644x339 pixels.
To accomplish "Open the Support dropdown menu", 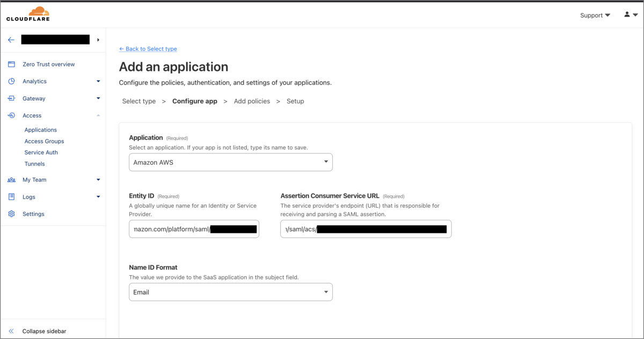I will pyautogui.click(x=595, y=16).
